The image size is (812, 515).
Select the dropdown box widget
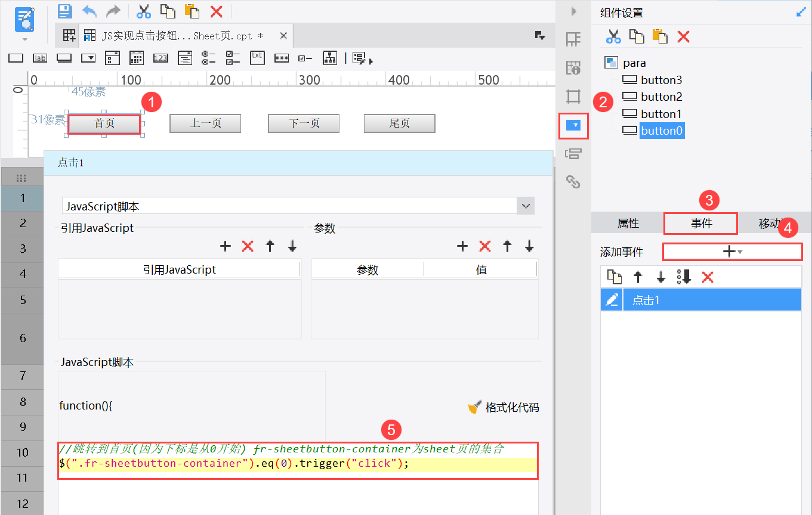point(88,58)
